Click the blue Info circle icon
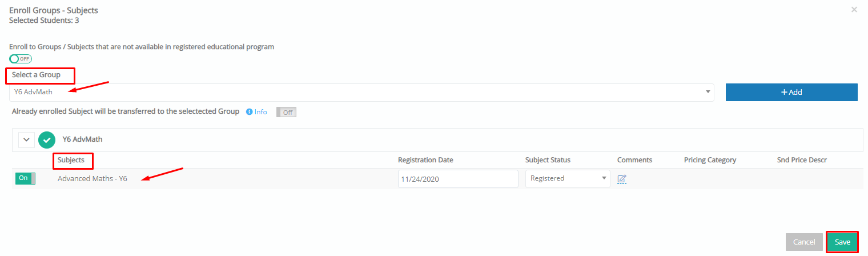 (249, 112)
